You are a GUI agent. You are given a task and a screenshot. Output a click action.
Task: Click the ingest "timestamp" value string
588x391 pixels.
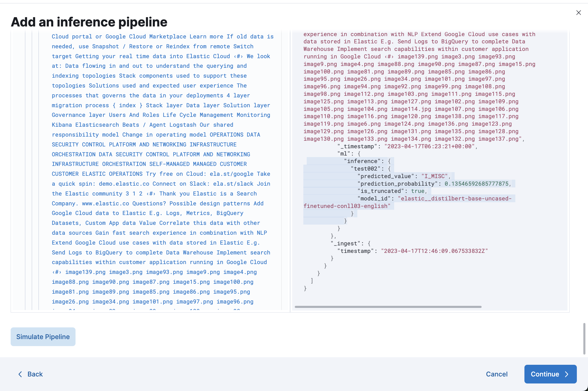tap(434, 251)
